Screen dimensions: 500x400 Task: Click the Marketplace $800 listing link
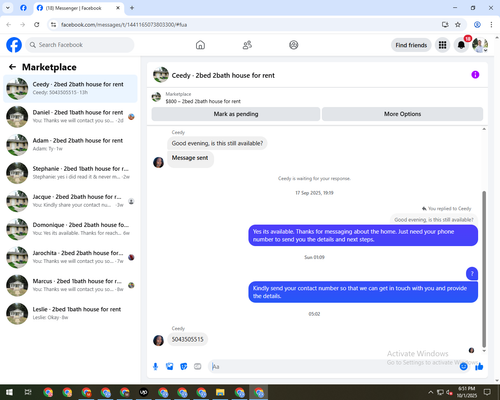coord(203,101)
